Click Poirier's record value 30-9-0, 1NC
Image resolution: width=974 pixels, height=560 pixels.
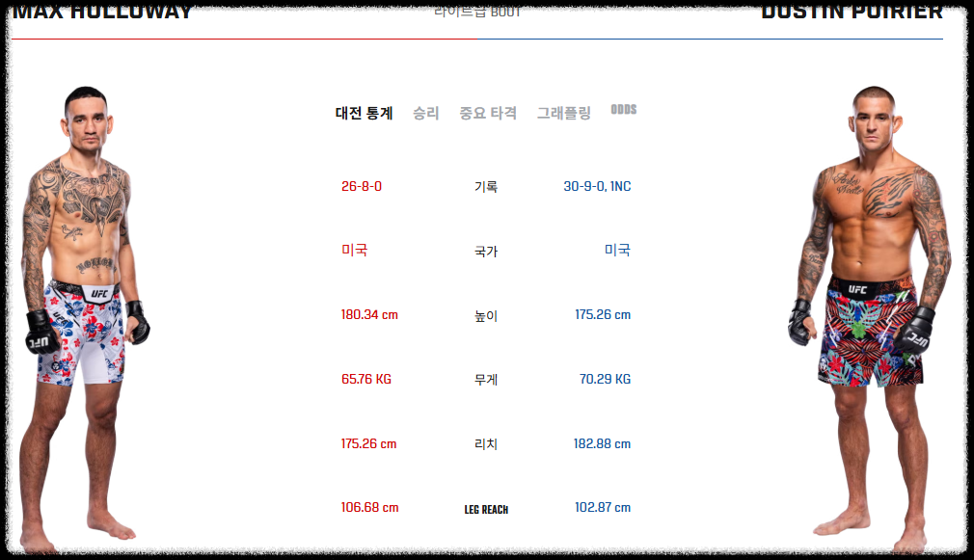click(x=597, y=186)
